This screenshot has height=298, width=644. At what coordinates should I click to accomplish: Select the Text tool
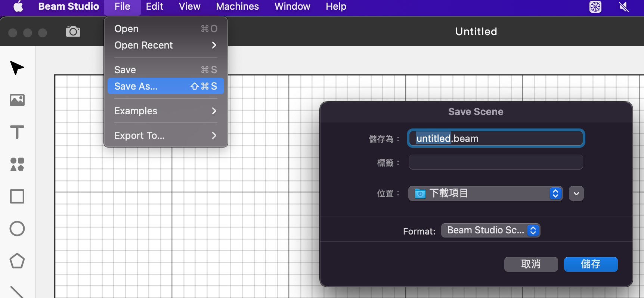coord(17,132)
